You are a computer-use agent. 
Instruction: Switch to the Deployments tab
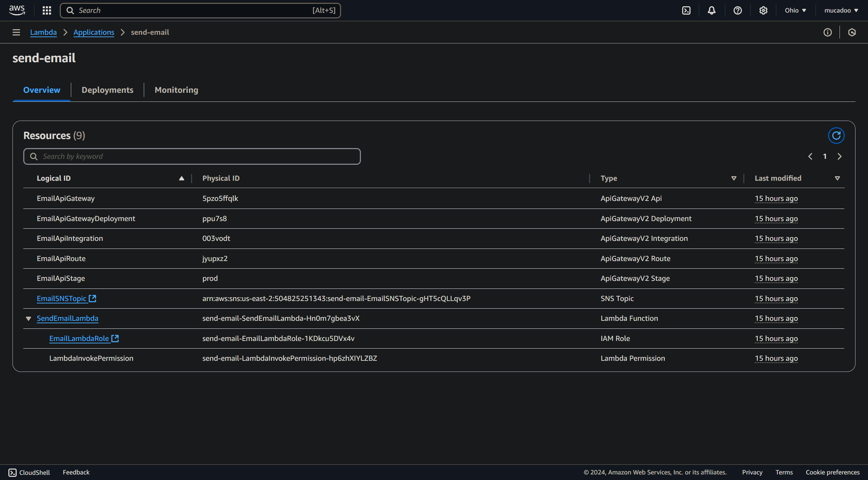tap(107, 90)
